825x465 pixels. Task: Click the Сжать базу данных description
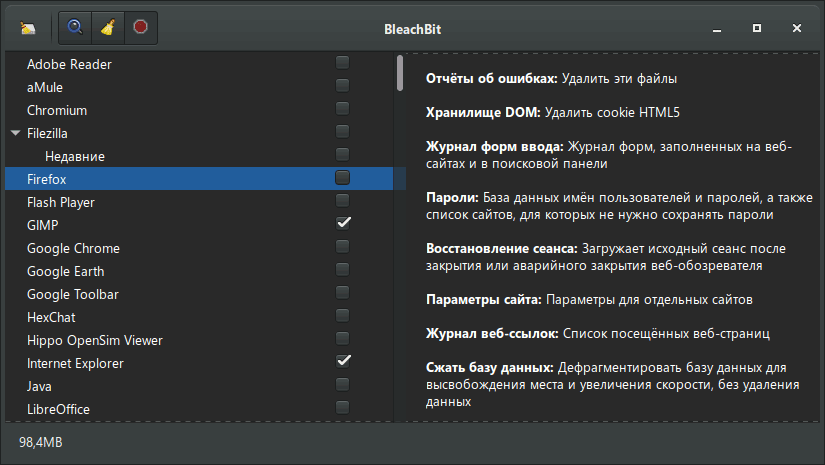[x=612, y=385]
